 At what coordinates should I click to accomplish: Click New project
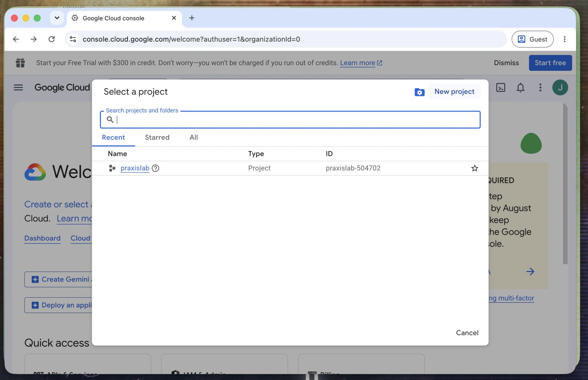pos(454,92)
